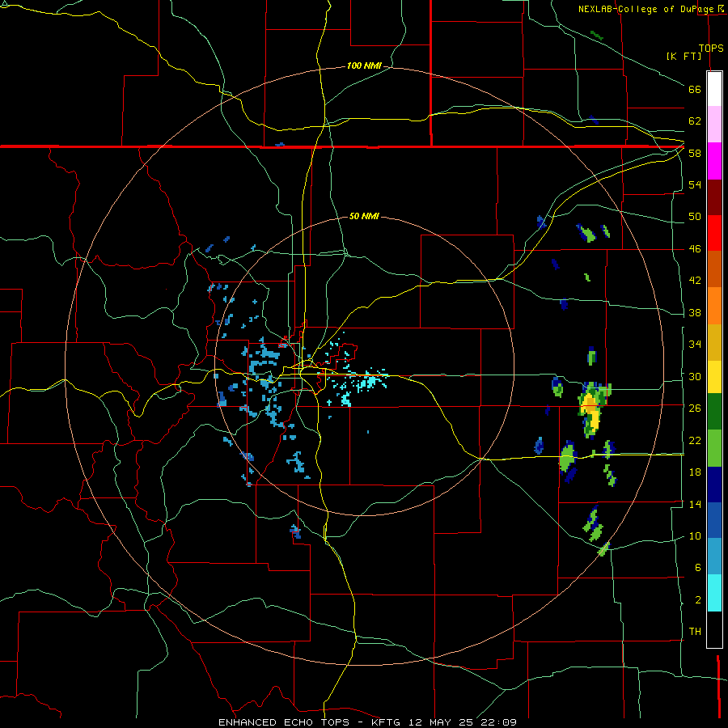The height and width of the screenshot is (728, 728).
Task: Select the 18 legend value
Action: coord(695,472)
